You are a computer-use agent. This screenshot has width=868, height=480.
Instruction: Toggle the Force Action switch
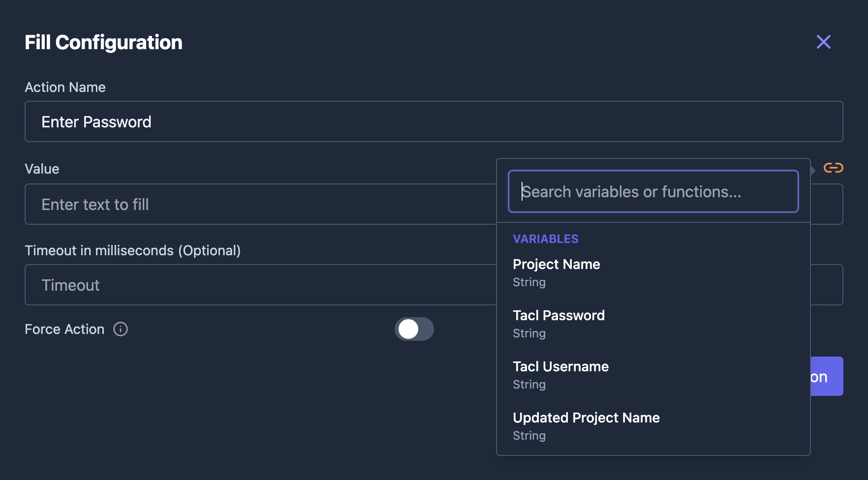point(414,329)
